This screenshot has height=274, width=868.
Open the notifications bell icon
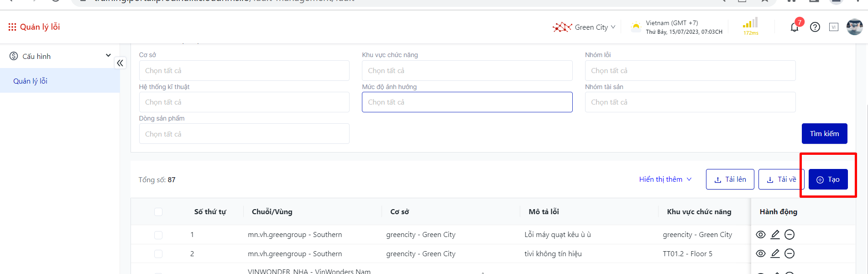pos(794,27)
